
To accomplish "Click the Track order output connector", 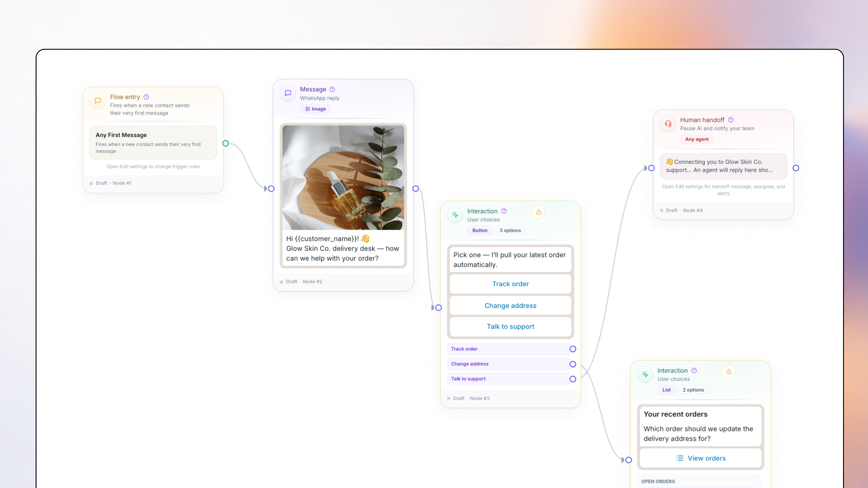I will [573, 349].
